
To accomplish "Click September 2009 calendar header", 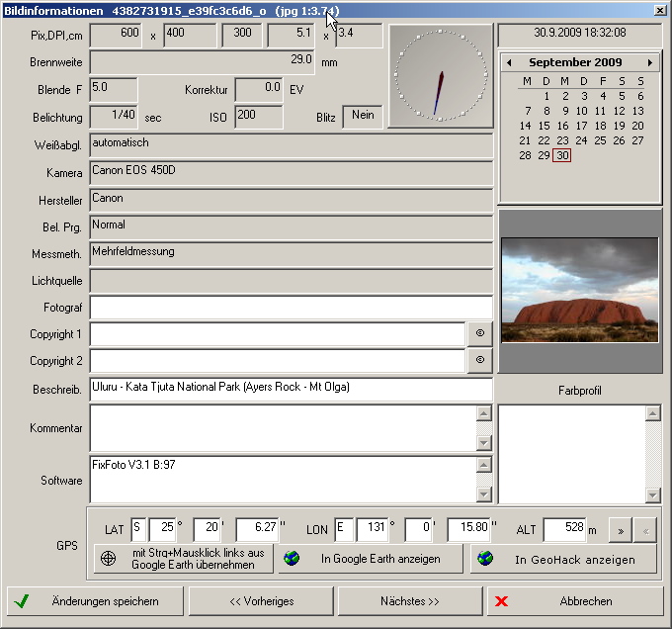I will [575, 62].
